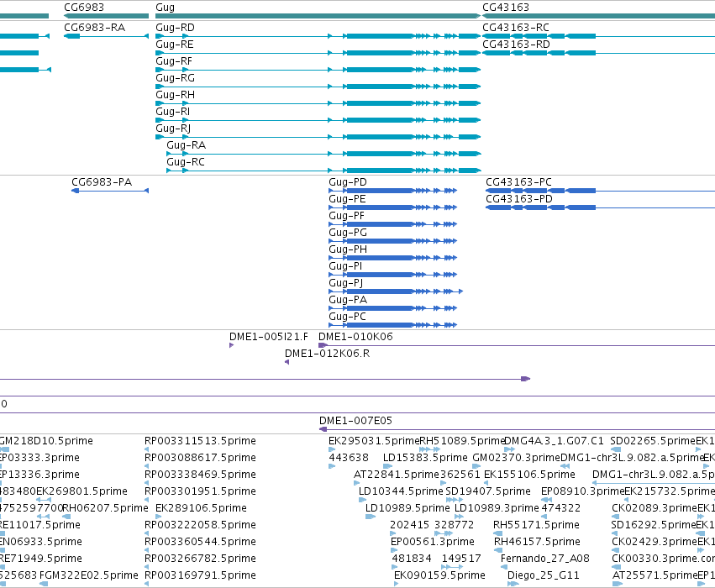Viewport: 715px width, 588px height.
Task: Click the Gug-RH transcript label
Action: point(175,95)
